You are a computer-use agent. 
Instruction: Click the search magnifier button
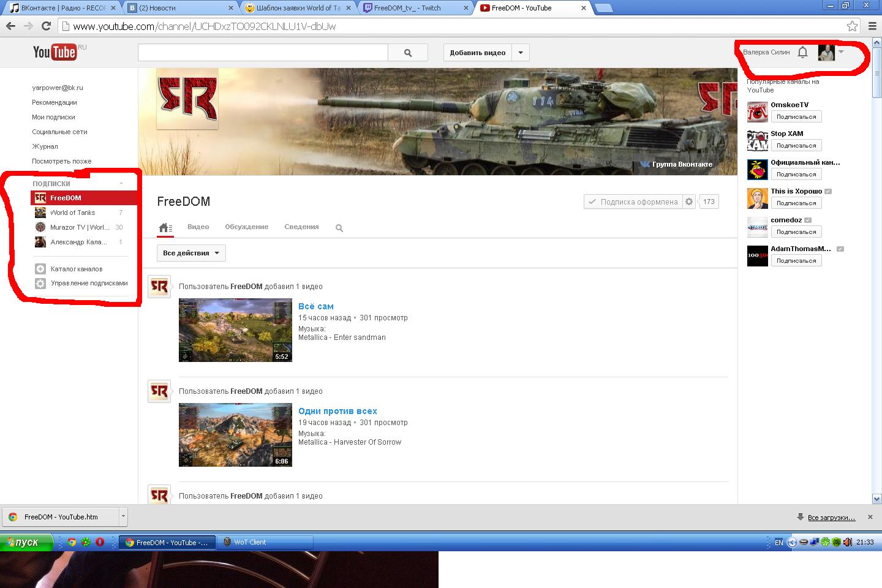coord(408,53)
